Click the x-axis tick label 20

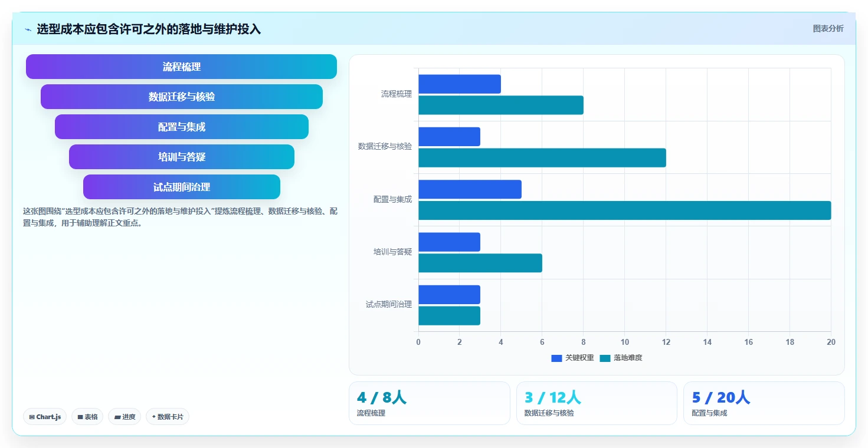click(x=831, y=342)
